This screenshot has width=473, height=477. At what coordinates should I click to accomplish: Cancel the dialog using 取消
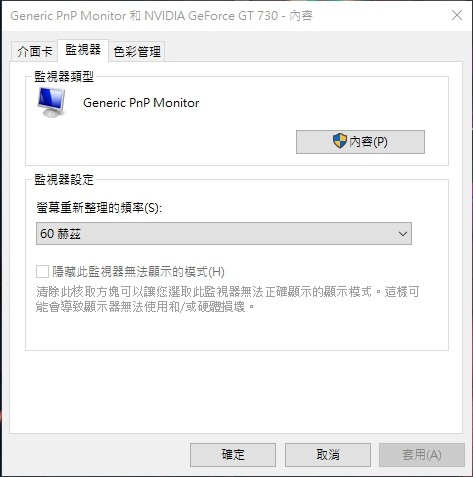coord(328,455)
